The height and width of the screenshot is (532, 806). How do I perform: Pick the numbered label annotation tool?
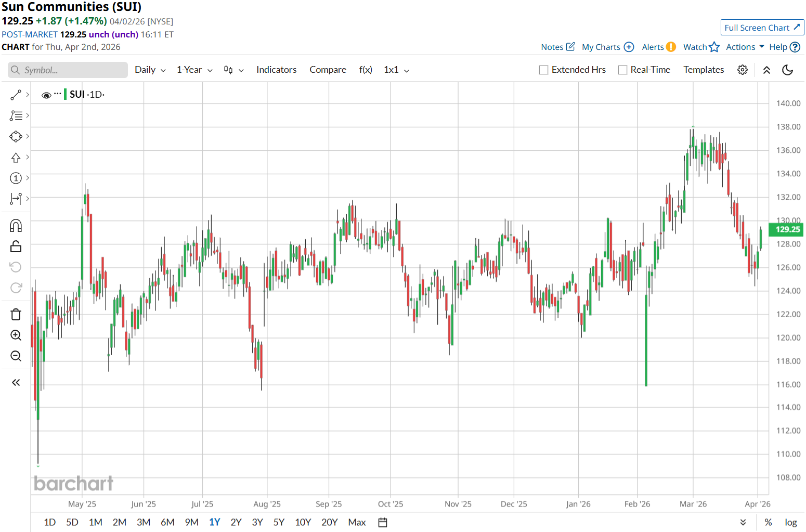point(16,178)
